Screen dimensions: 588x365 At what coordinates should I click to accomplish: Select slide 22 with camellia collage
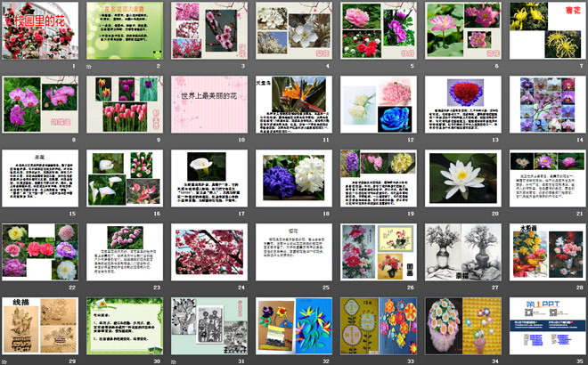pos(40,252)
